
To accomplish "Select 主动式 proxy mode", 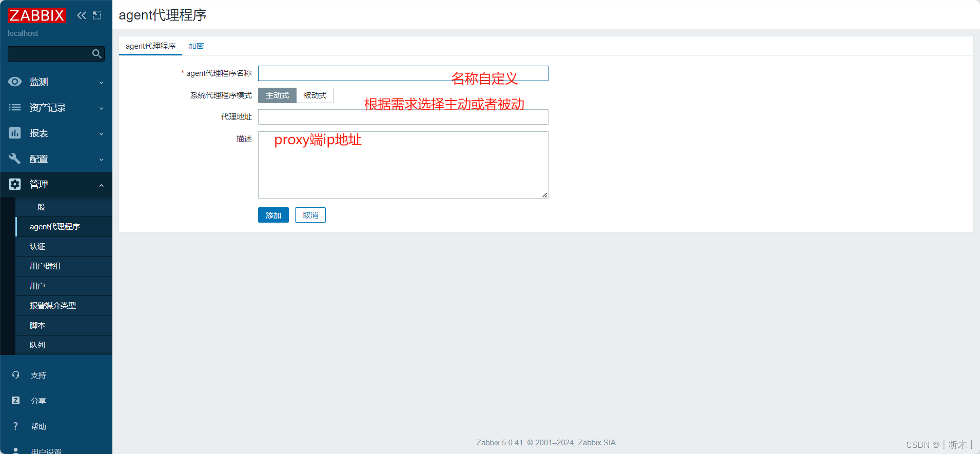I will point(277,95).
